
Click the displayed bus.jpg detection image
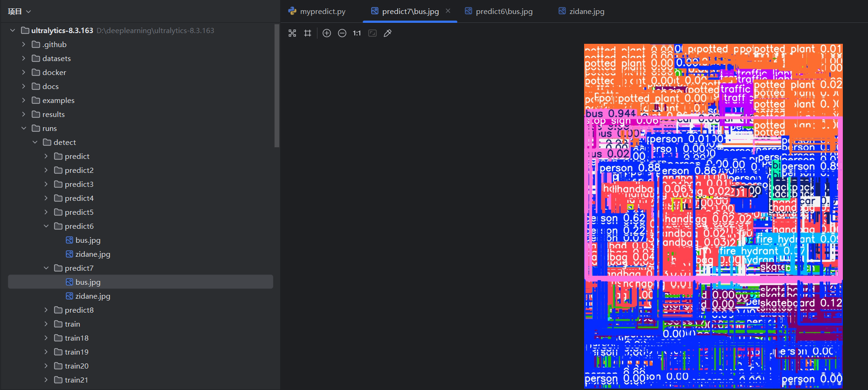point(713,216)
